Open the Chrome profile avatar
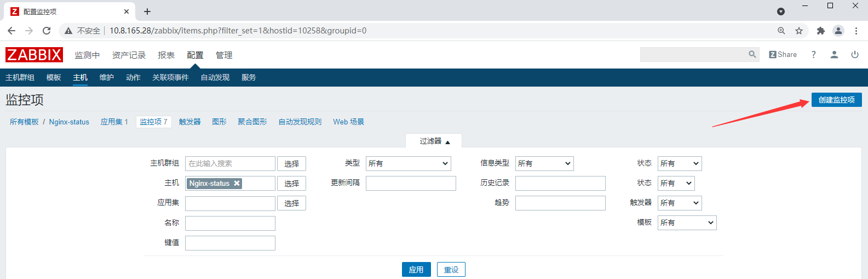This screenshot has height=279, width=868. [838, 31]
